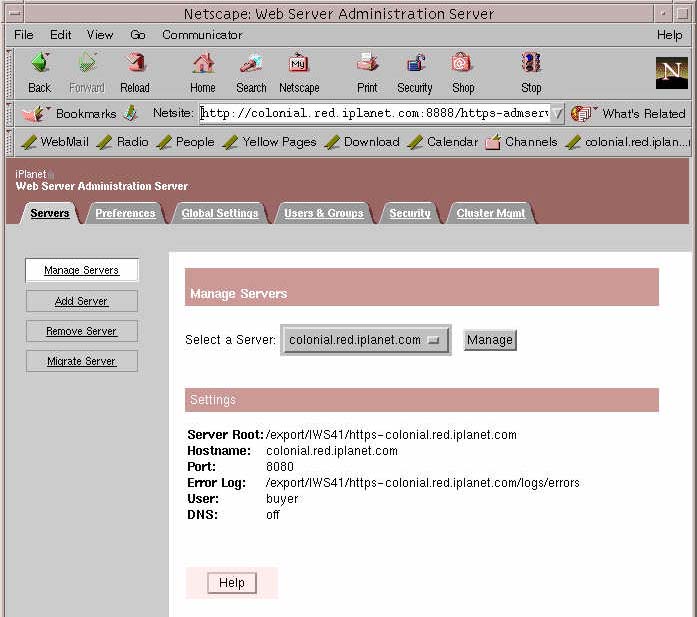Viewport: 697px width, 617px height.
Task: Click the DNS value off
Action: pyautogui.click(x=272, y=515)
